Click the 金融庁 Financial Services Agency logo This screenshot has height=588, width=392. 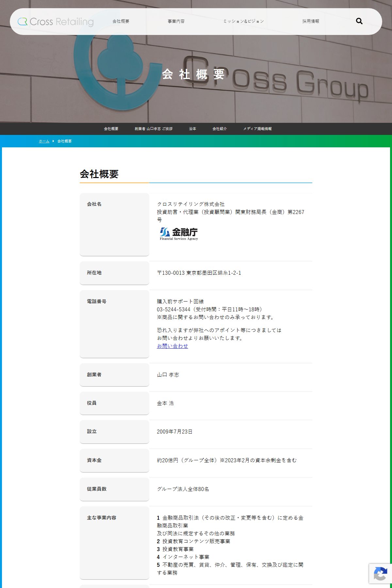click(179, 234)
